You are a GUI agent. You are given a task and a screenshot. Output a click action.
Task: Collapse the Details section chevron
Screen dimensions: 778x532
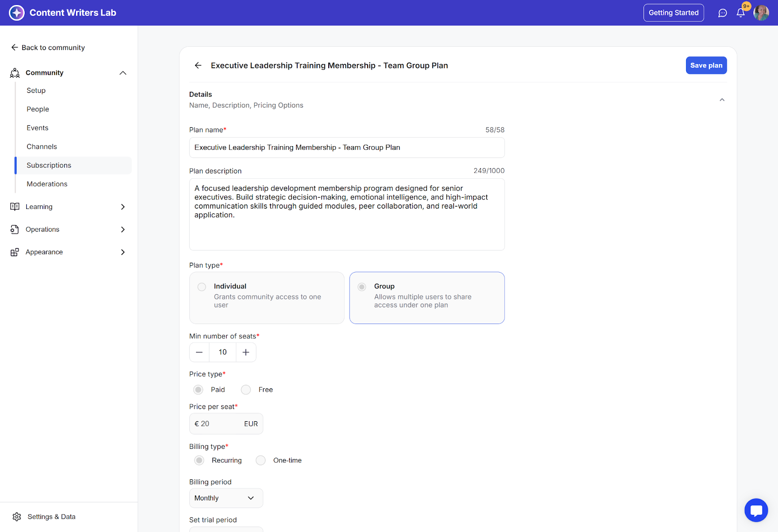point(722,100)
